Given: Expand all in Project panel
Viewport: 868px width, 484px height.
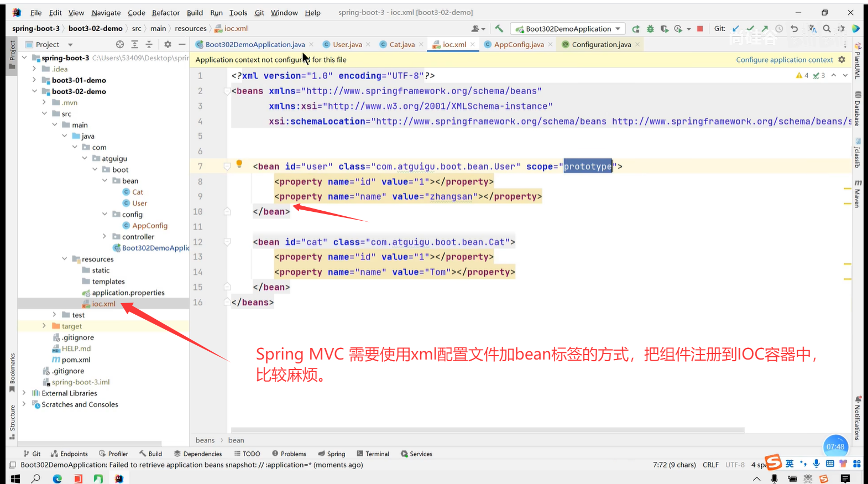Looking at the screenshot, I should tap(134, 44).
